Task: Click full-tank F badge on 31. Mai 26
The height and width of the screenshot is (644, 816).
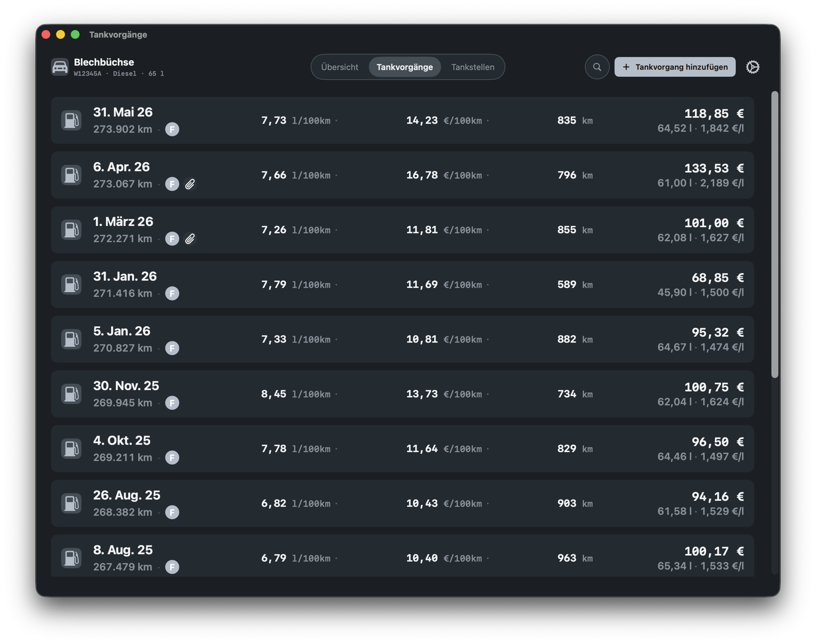Action: [172, 129]
